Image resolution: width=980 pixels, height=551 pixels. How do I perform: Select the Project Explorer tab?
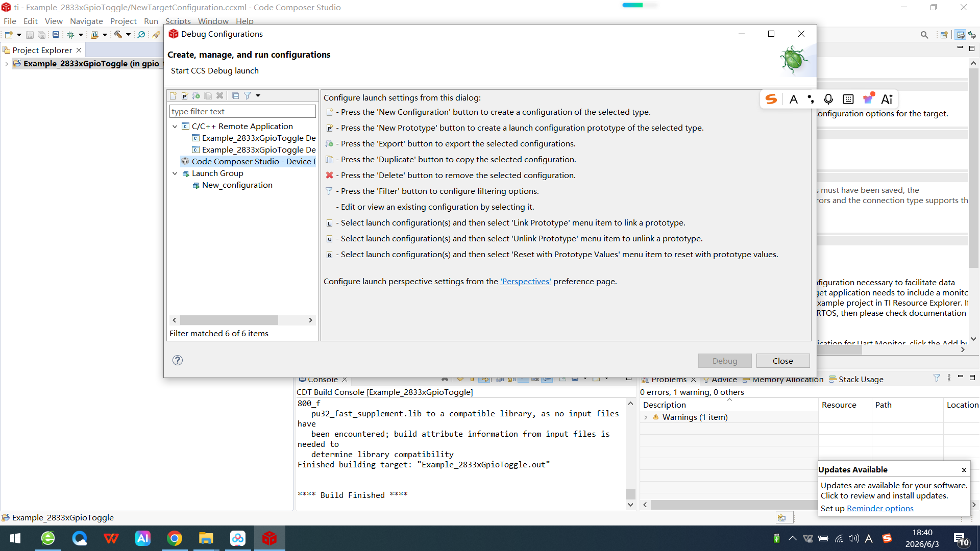42,50
